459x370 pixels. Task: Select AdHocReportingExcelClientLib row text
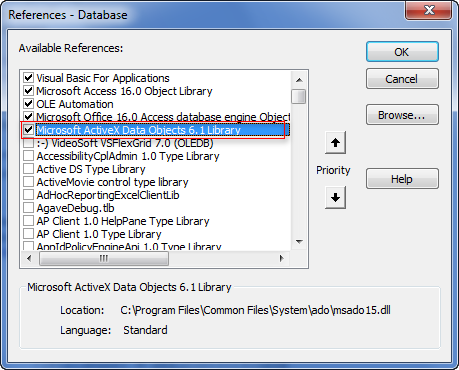108,195
